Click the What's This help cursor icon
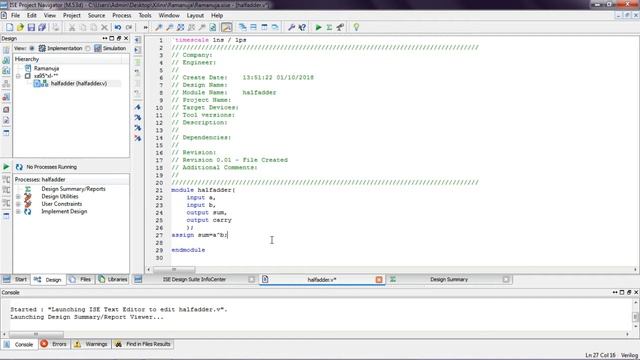 click(x=302, y=27)
